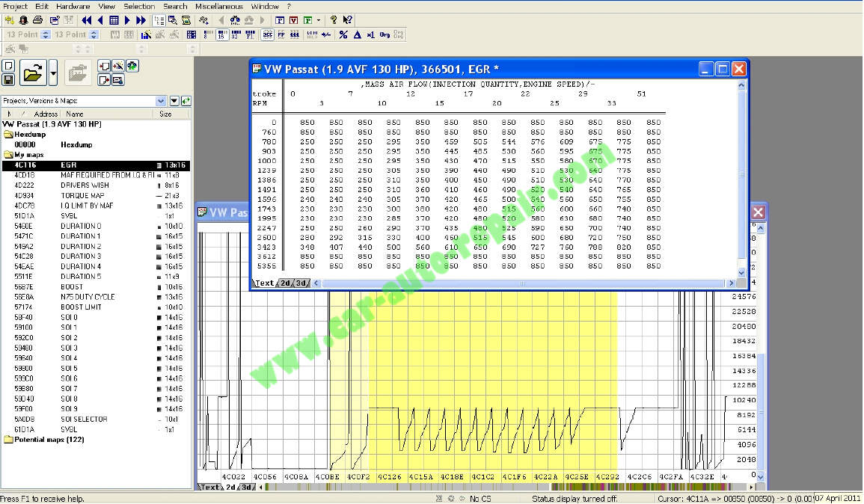Open the Miscellaneous menu
The height and width of the screenshot is (504, 864).
pos(218,6)
